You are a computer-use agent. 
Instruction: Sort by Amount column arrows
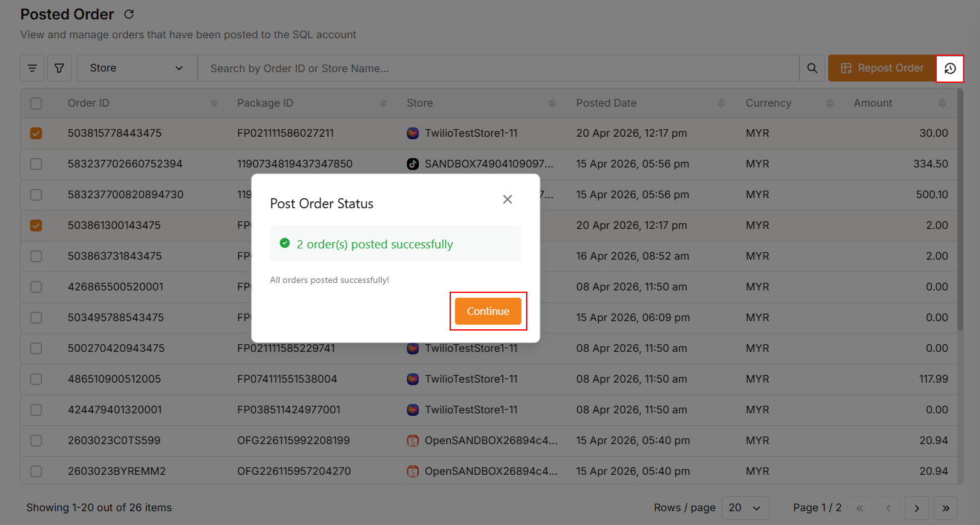942,103
